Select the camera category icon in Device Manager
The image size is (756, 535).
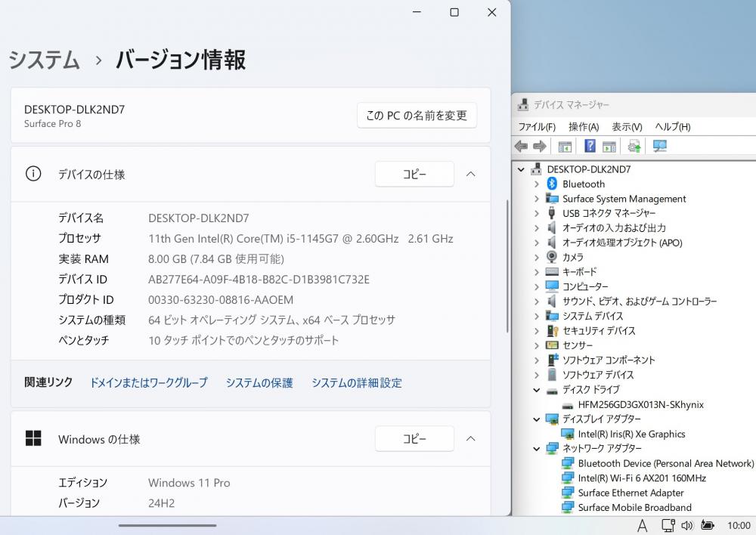click(552, 257)
